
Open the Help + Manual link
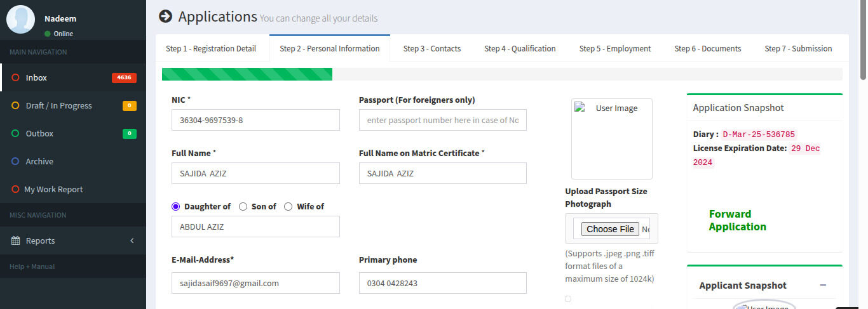click(x=32, y=266)
